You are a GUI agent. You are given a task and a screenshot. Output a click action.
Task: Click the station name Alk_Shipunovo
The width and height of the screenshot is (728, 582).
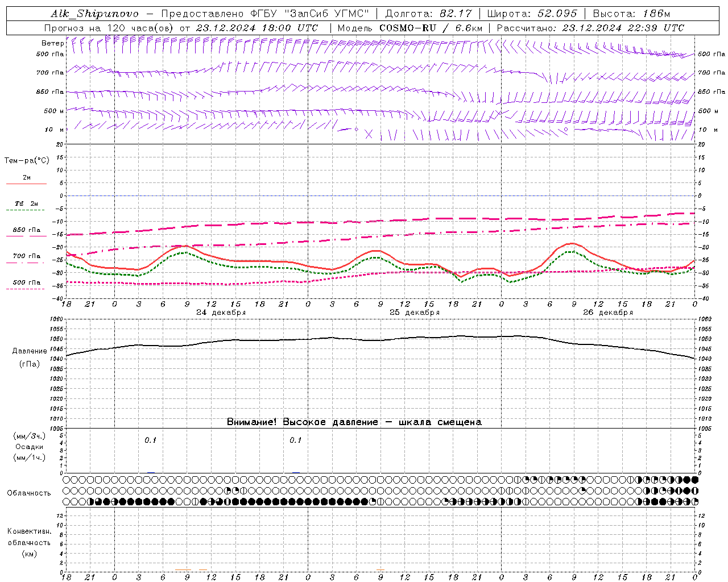coord(94,14)
